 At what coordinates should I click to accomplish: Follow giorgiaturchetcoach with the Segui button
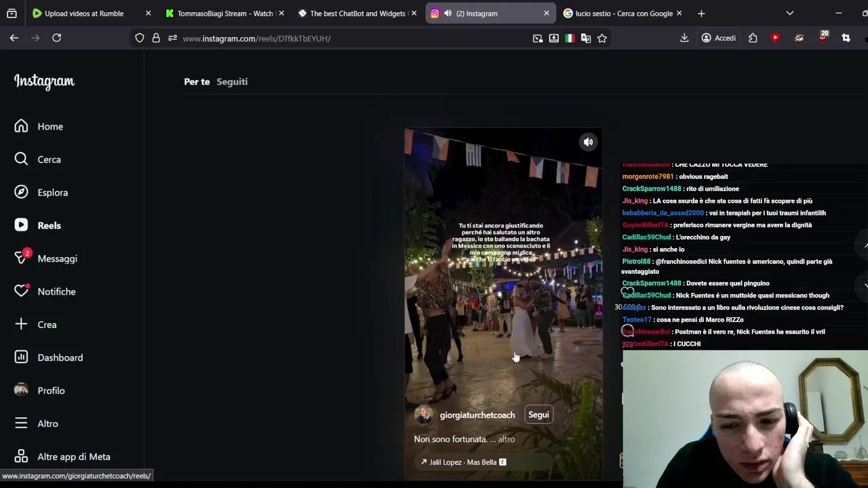pyautogui.click(x=538, y=415)
